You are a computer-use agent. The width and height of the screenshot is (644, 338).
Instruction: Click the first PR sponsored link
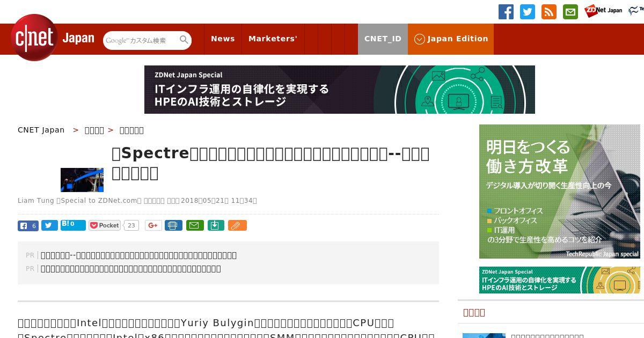pos(138,255)
